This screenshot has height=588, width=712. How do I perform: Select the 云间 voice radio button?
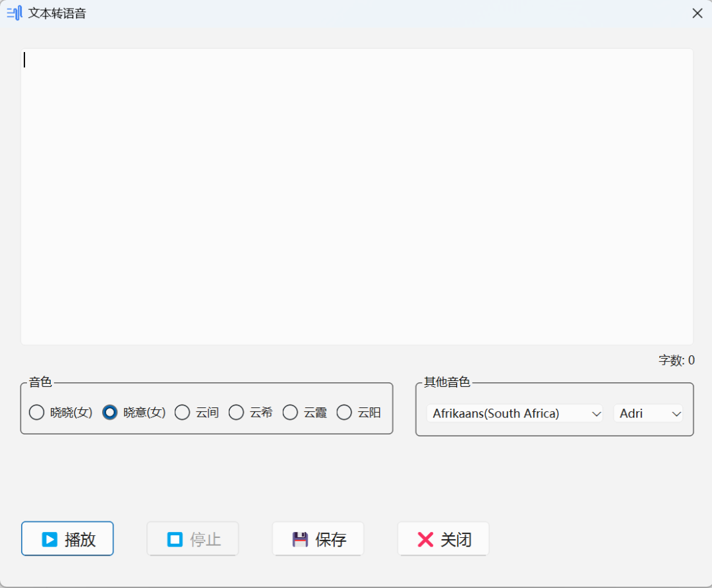(x=196, y=412)
